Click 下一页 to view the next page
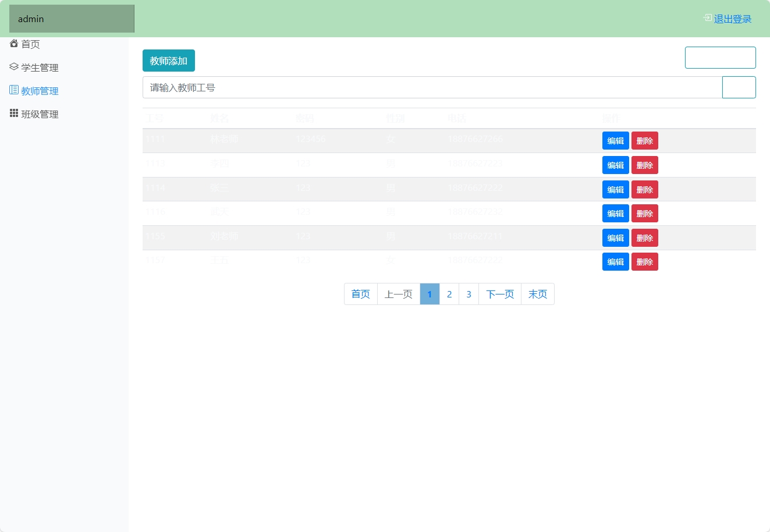 coord(499,294)
